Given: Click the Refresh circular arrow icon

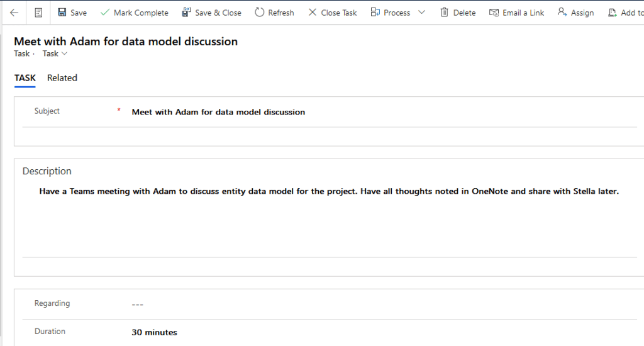Looking at the screenshot, I should click(260, 13).
